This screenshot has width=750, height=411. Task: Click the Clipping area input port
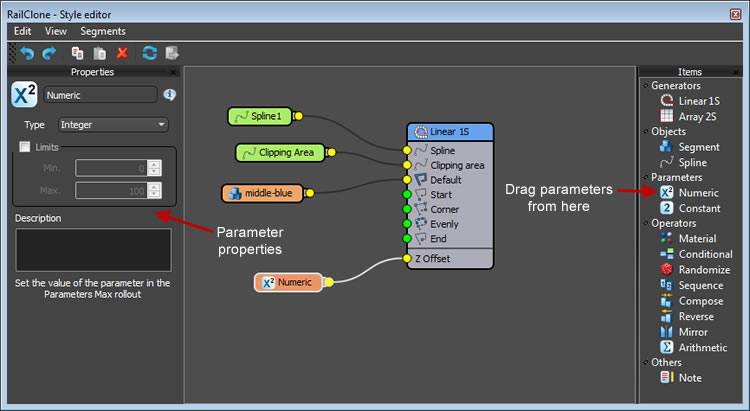(407, 165)
